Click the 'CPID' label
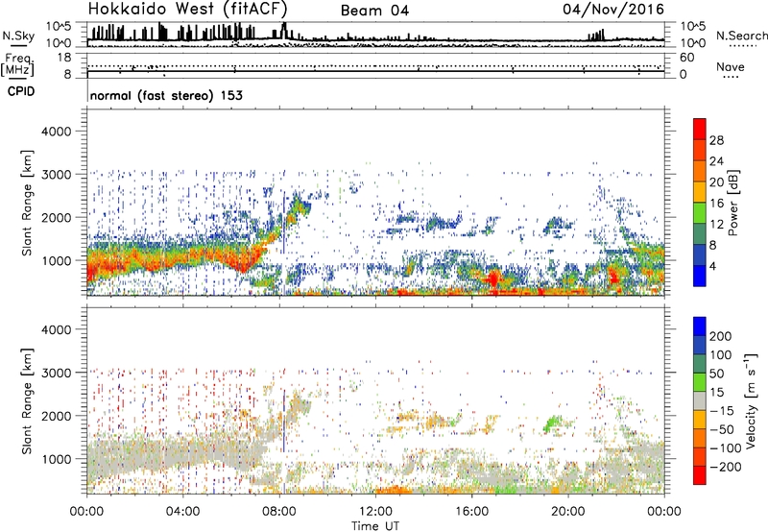 point(21,91)
